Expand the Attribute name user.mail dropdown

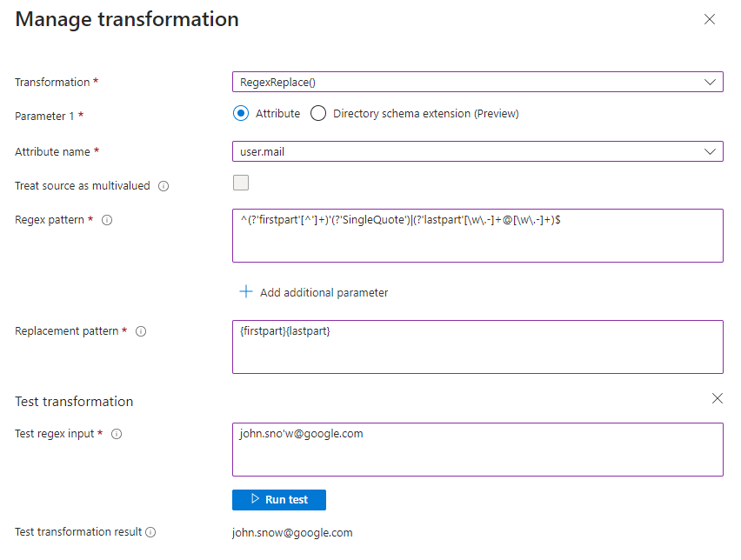477,151
